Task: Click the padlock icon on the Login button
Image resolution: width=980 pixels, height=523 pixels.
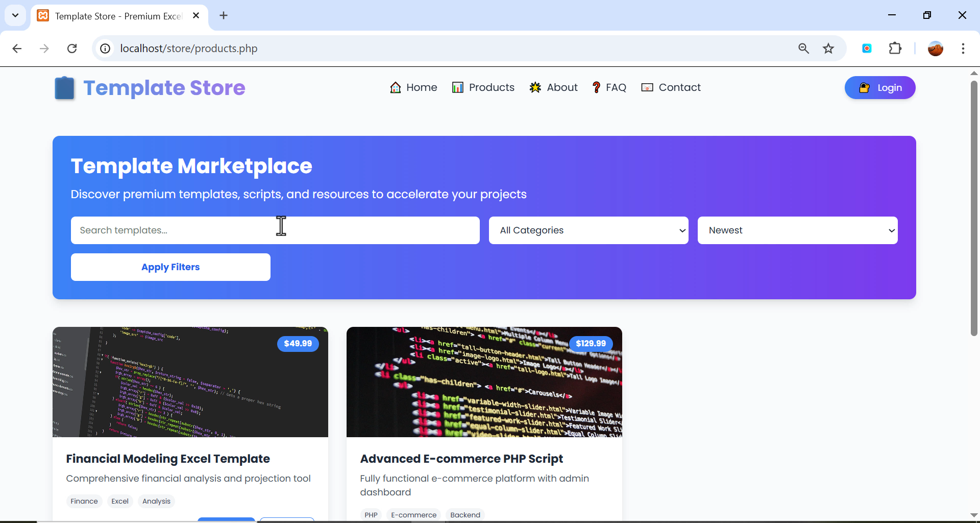Action: 864,87
